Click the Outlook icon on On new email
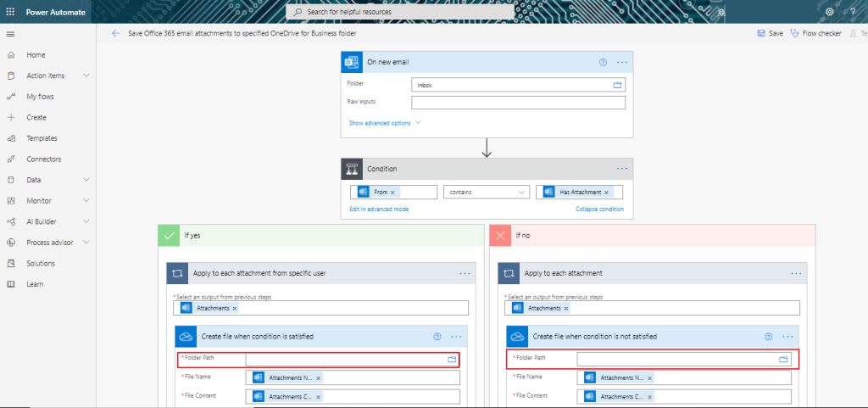The width and height of the screenshot is (868, 408). (x=352, y=62)
